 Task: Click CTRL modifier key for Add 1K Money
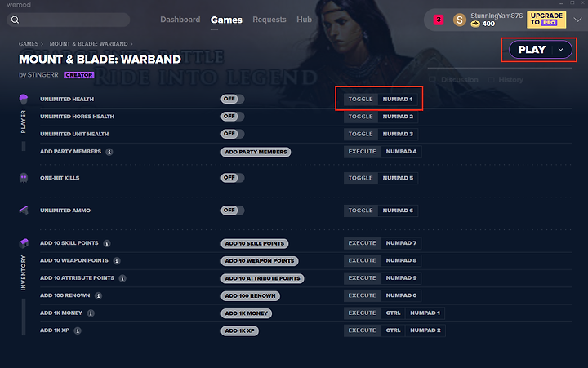393,313
